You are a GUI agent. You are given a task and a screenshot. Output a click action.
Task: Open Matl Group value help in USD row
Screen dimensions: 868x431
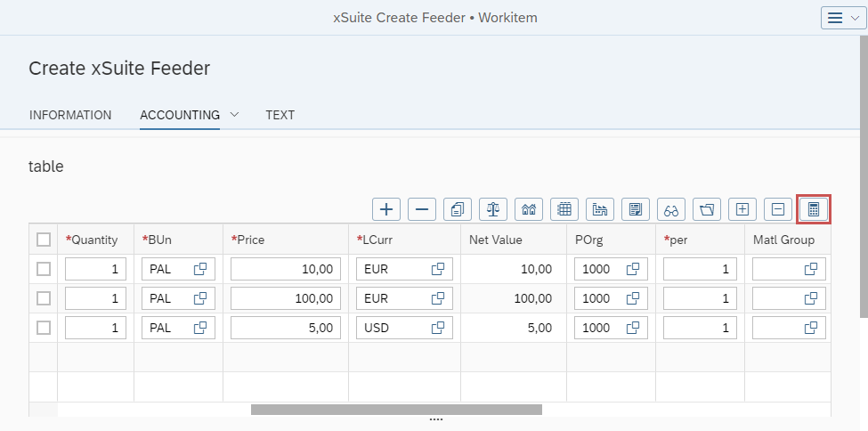click(x=811, y=328)
